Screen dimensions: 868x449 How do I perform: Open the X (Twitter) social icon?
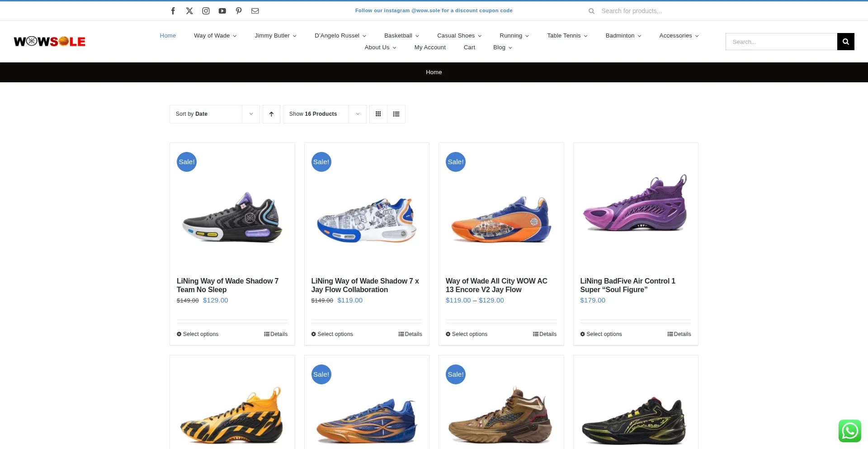point(189,11)
